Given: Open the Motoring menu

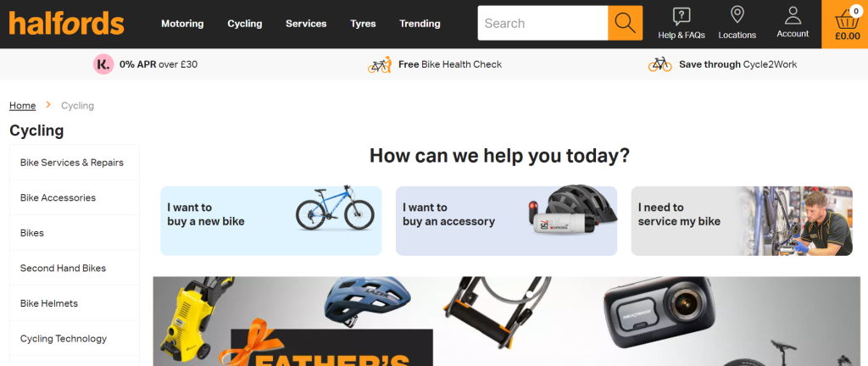Looking at the screenshot, I should click(182, 24).
